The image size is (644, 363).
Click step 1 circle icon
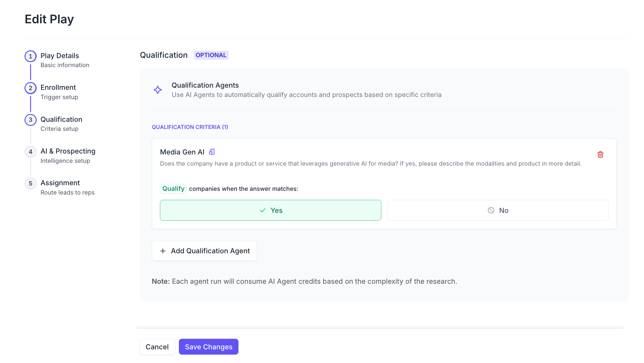pos(30,56)
